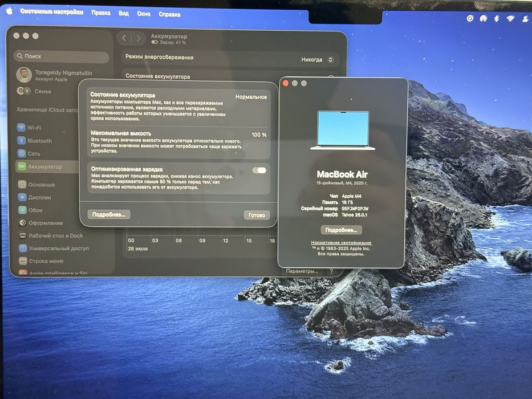Select Универсальный доступ in the sidebar

click(x=54, y=249)
